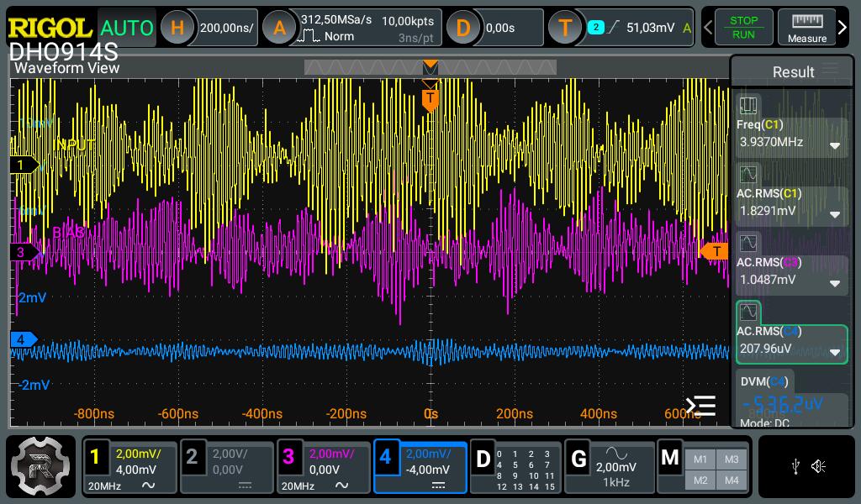Screen dimensions: 861x504
Task: Tap the D delay settings button
Action: click(463, 28)
